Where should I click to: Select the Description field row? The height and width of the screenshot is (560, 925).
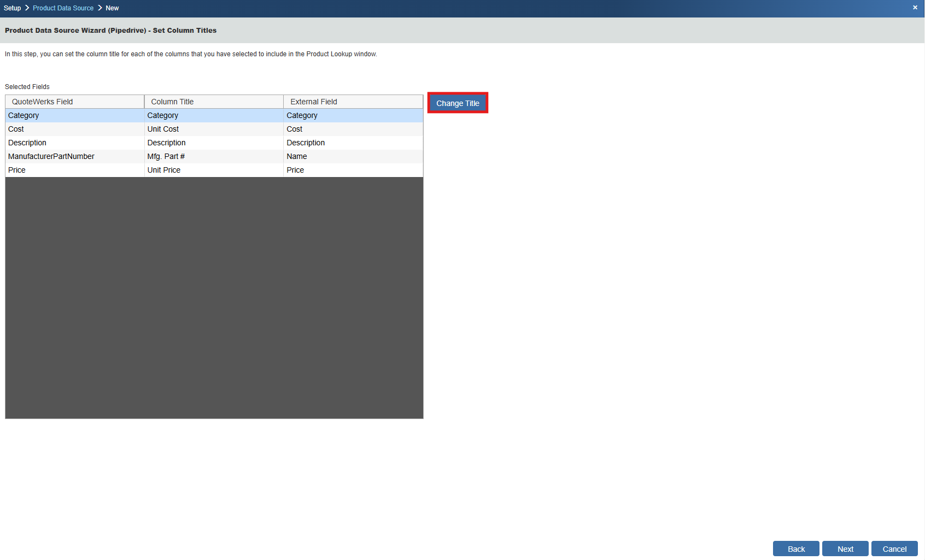[x=27, y=143]
